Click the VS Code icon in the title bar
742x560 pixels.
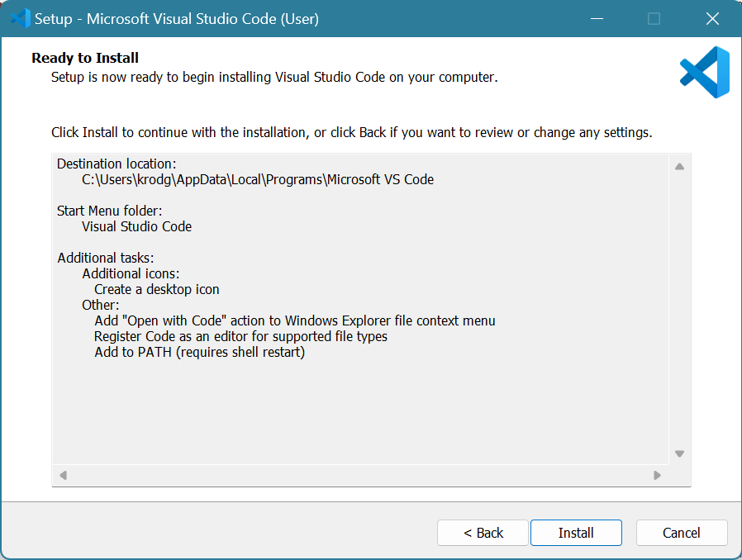[x=20, y=18]
